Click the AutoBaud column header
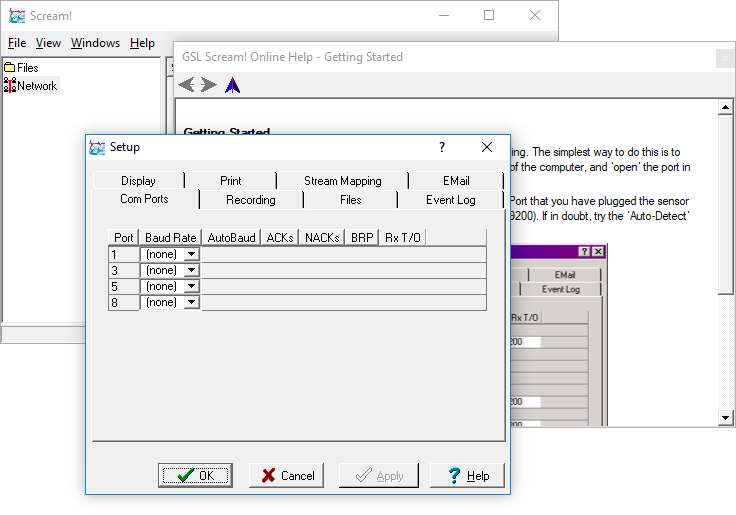Image resolution: width=736 pixels, height=515 pixels. pos(231,238)
